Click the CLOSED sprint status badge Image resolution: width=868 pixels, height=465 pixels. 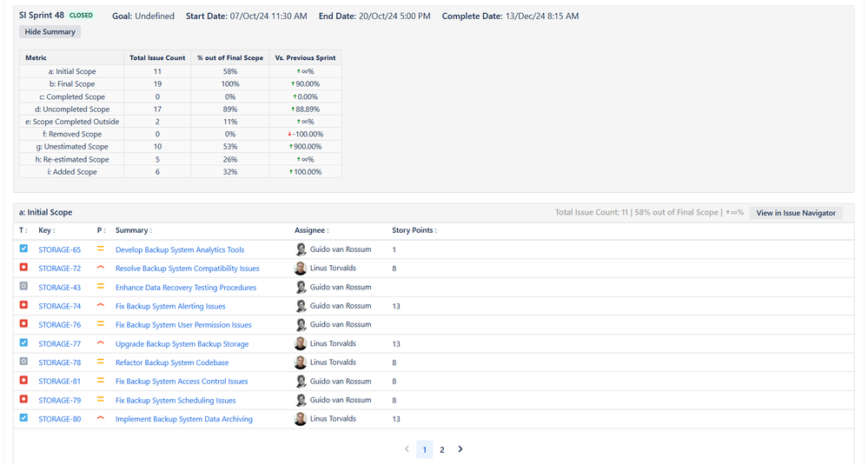[81, 16]
